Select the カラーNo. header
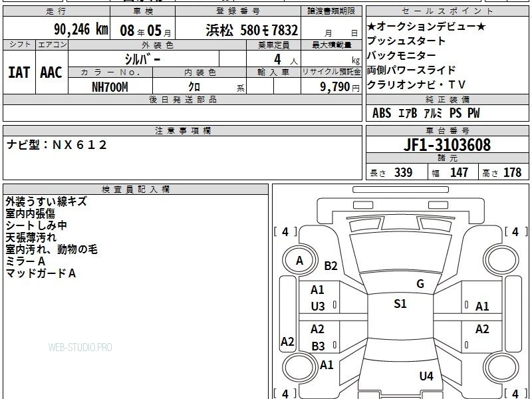This screenshot has height=399, width=532. (110, 72)
